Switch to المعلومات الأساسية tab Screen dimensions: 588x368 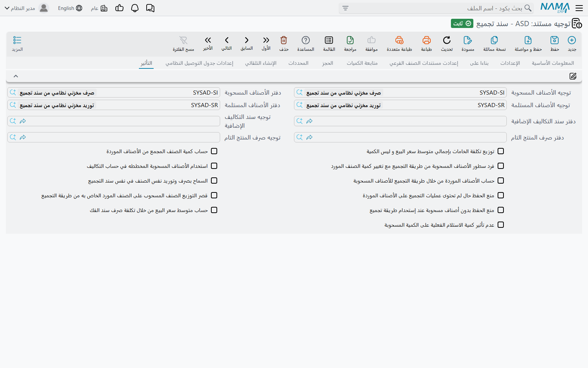coord(553,63)
